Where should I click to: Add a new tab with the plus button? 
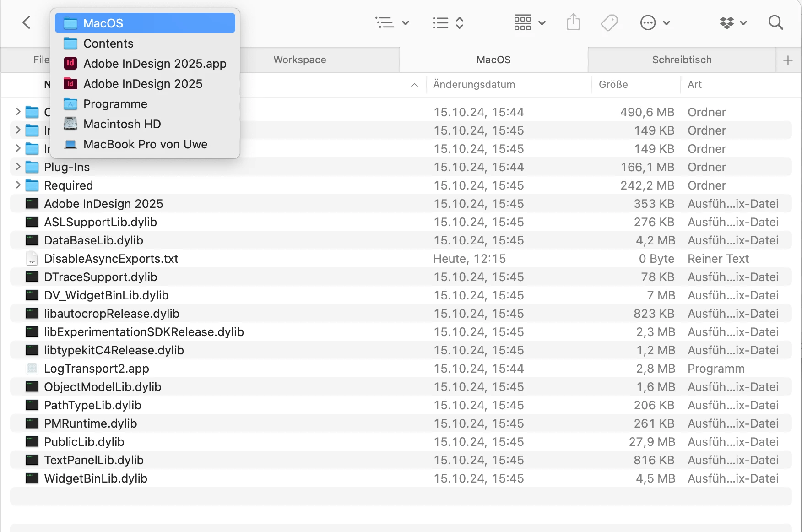[788, 60]
